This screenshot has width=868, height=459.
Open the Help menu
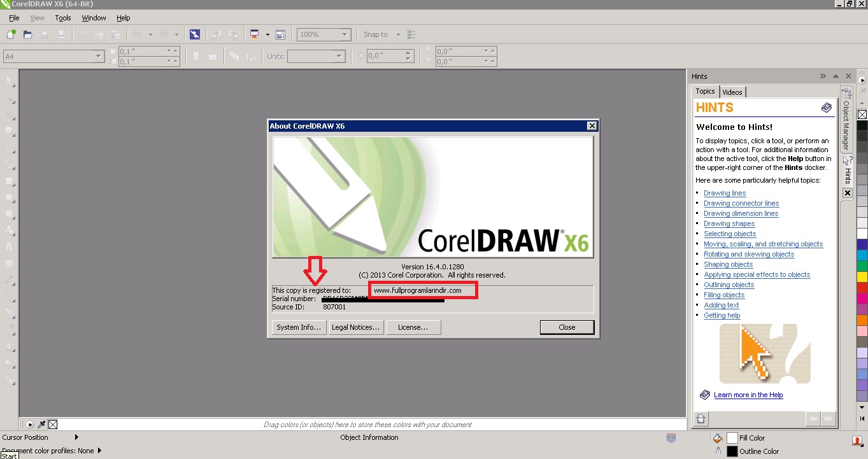click(124, 18)
